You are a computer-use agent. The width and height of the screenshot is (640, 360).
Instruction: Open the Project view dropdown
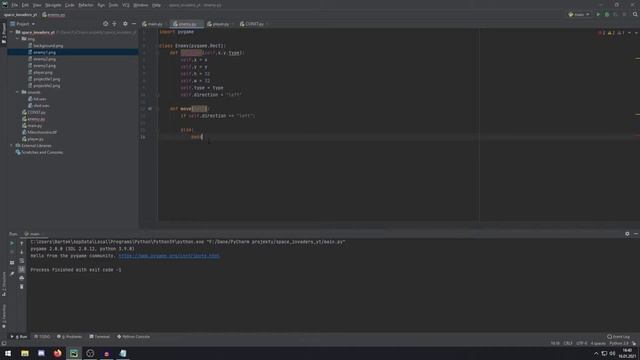[22, 24]
